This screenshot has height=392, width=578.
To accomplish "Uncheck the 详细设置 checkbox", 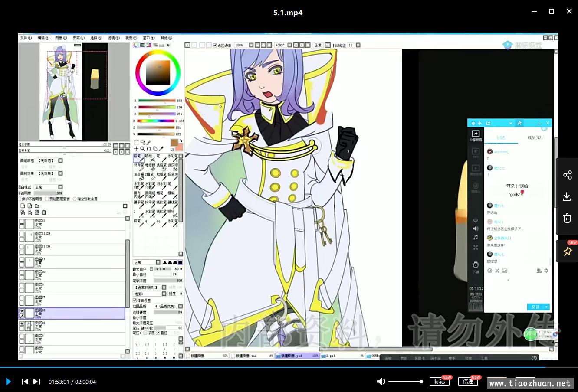I will (x=135, y=301).
